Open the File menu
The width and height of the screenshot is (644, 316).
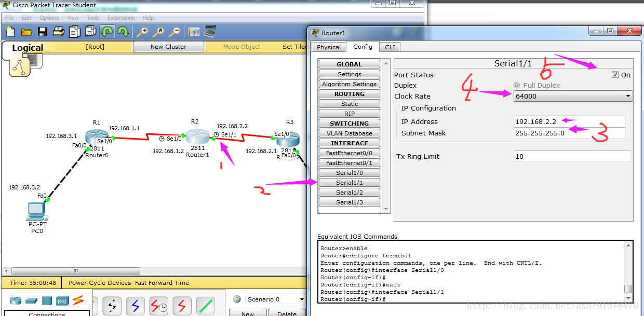9,18
